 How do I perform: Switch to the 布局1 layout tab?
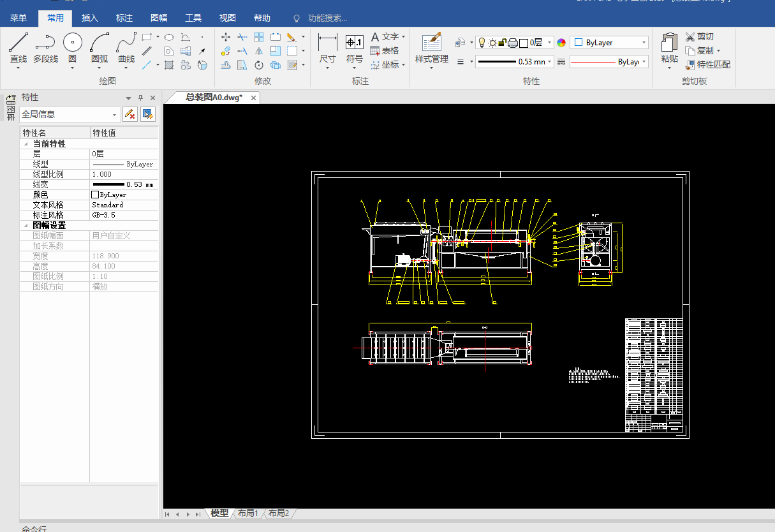click(x=248, y=514)
